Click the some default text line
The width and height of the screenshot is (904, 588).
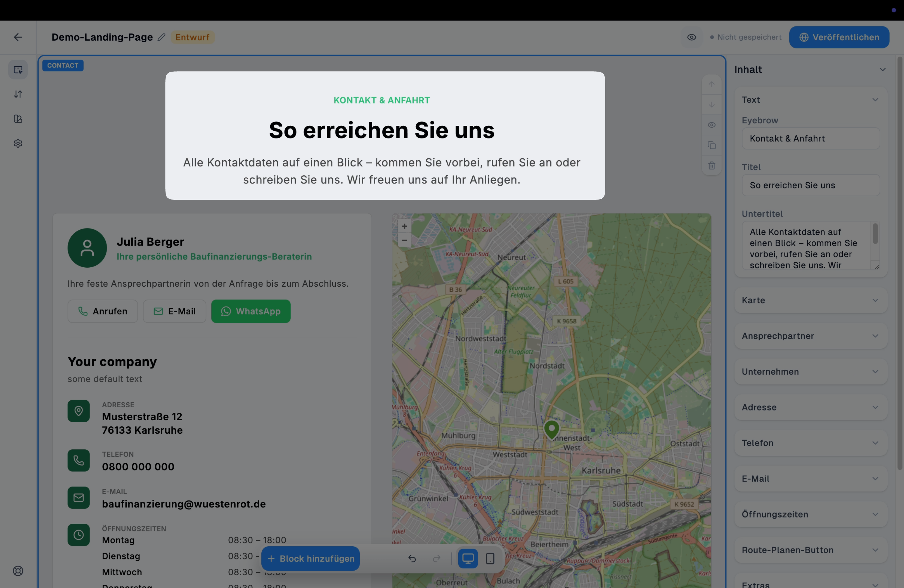105,379
